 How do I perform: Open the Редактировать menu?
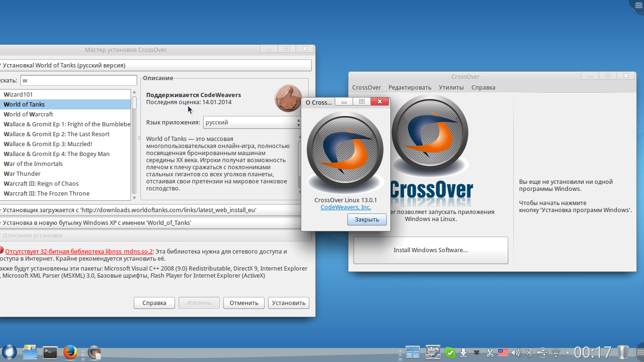pyautogui.click(x=410, y=87)
